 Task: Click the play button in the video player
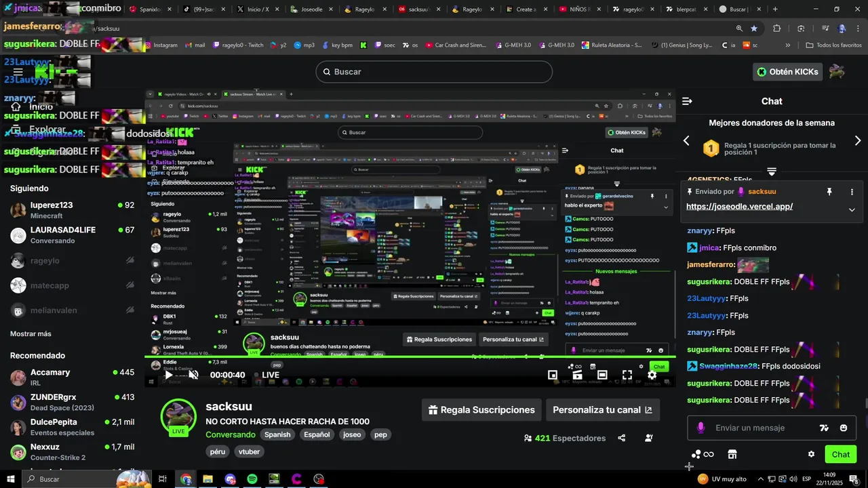(169, 375)
